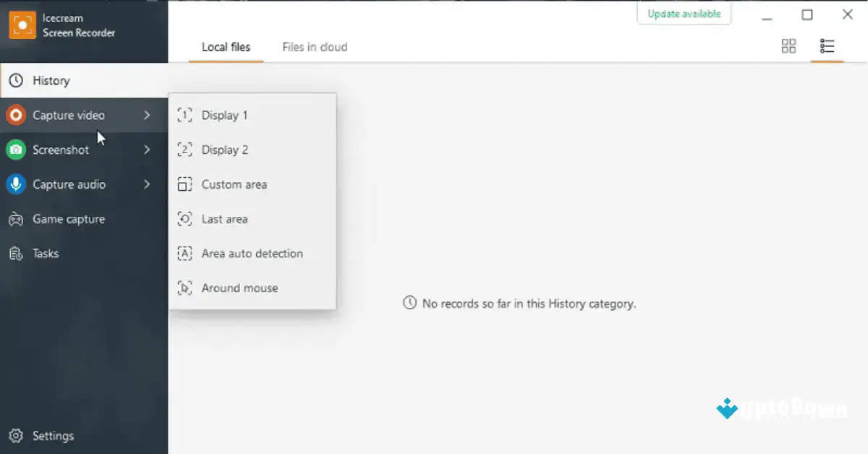Screen dimensions: 868x454
Task: Select the Capture video tool
Action: [69, 115]
